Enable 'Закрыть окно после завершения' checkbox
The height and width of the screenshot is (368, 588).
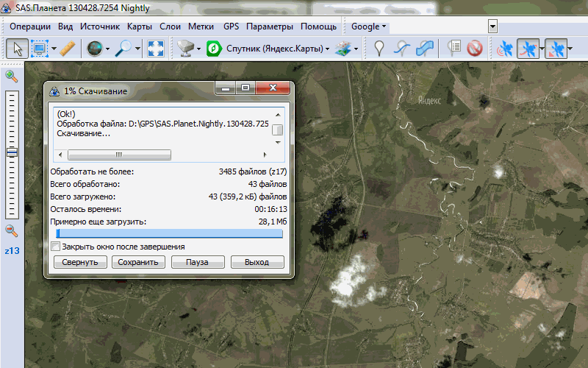55,247
